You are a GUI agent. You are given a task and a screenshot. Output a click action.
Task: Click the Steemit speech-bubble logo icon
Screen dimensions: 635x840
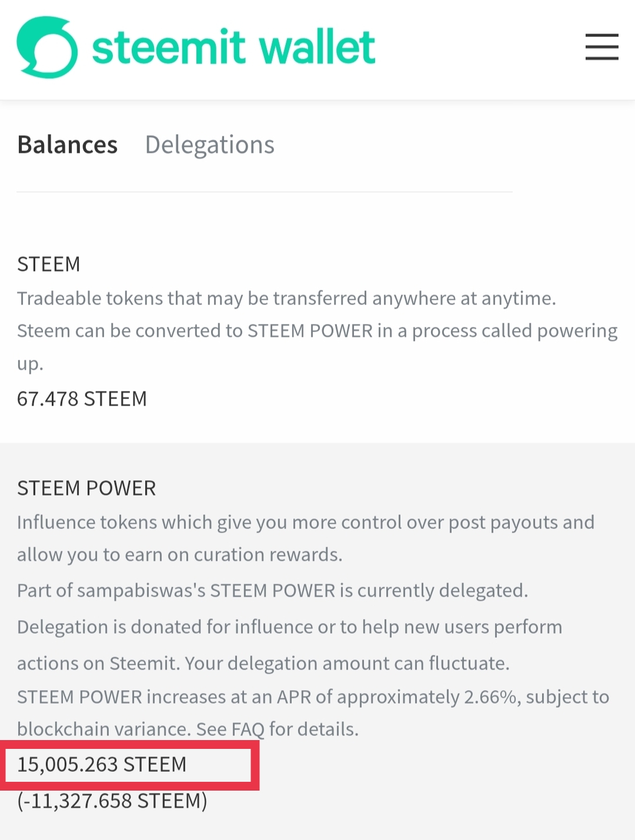point(47,48)
